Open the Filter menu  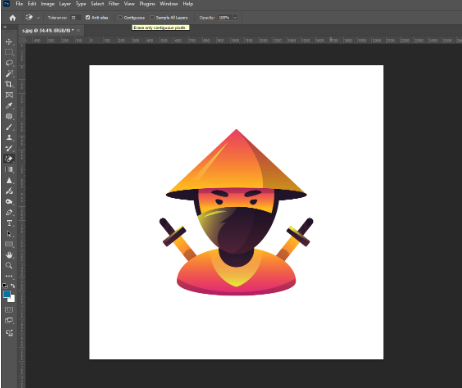pyautogui.click(x=114, y=4)
